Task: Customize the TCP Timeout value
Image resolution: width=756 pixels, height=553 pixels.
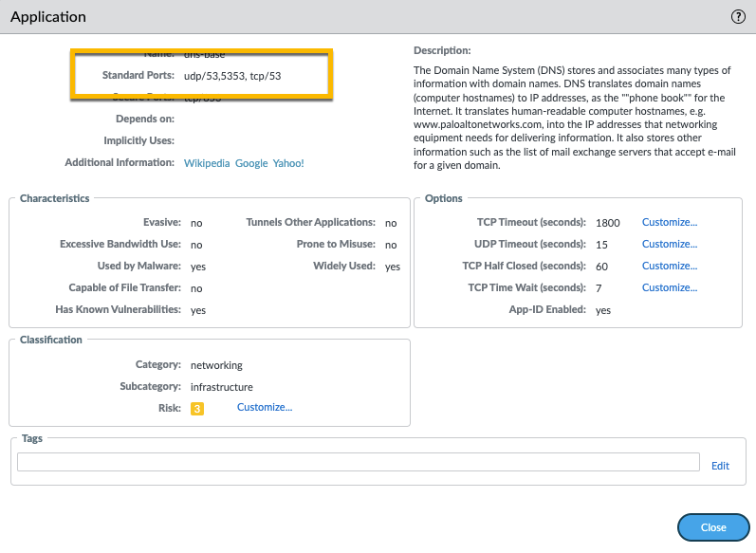Action: 670,222
